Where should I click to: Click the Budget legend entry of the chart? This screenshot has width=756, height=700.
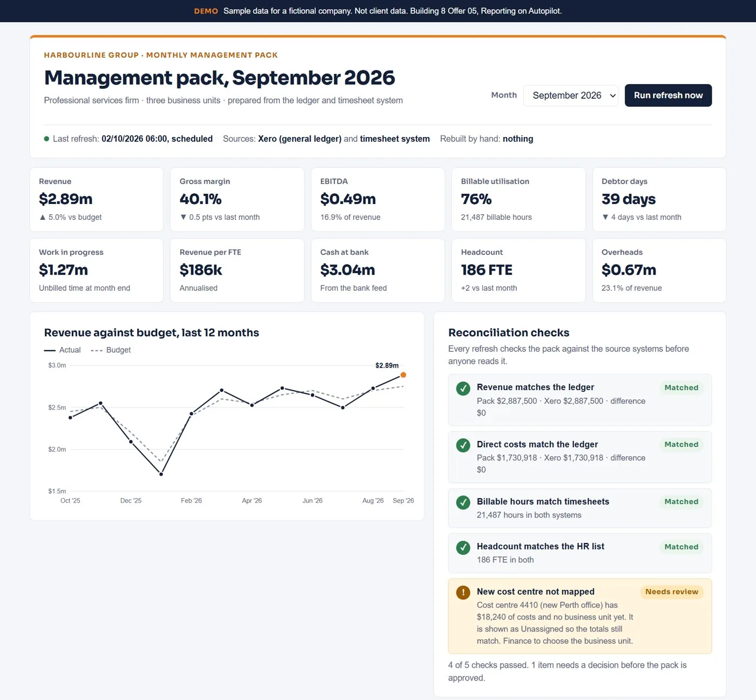pos(111,350)
